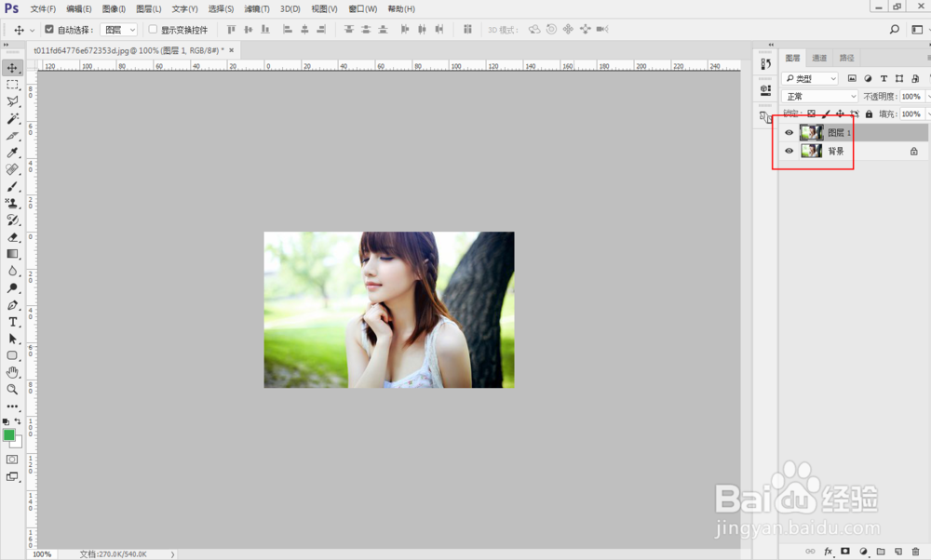The image size is (931, 560).
Task: Open the blend mode 正常 dropdown
Action: click(820, 96)
